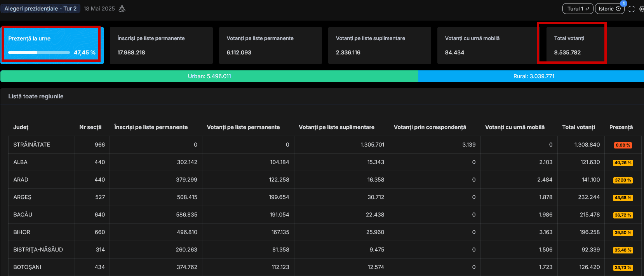Select the Votanți cu urnă mobilă card
The width and height of the screenshot is (644, 276).
coord(486,45)
